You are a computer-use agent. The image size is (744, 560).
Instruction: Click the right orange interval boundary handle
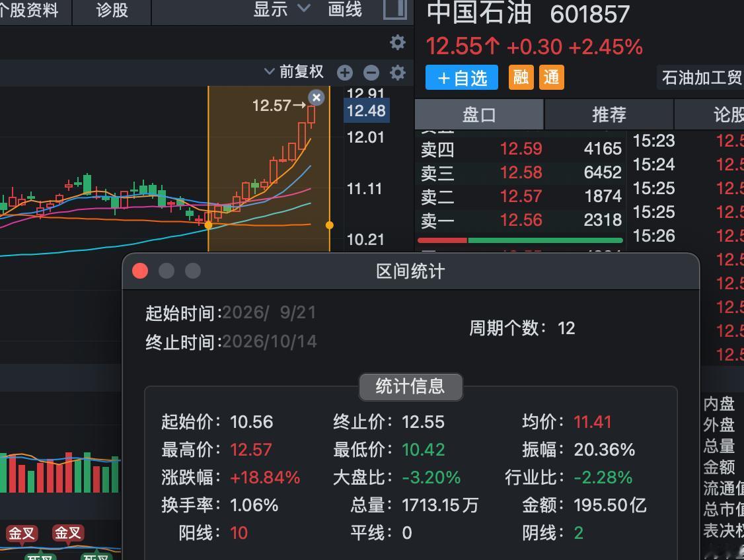click(x=329, y=225)
